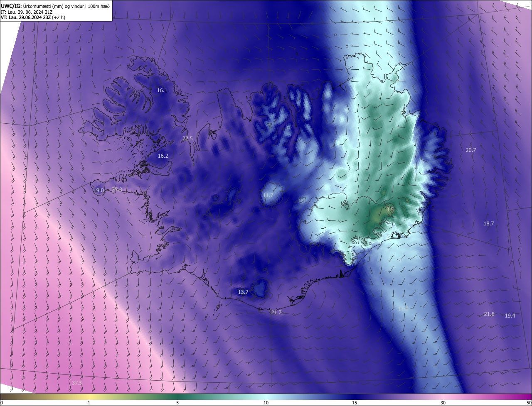Screen dimensions: 532x406
Task: Click the colorbar tick label 5
Action: [x=177, y=403]
